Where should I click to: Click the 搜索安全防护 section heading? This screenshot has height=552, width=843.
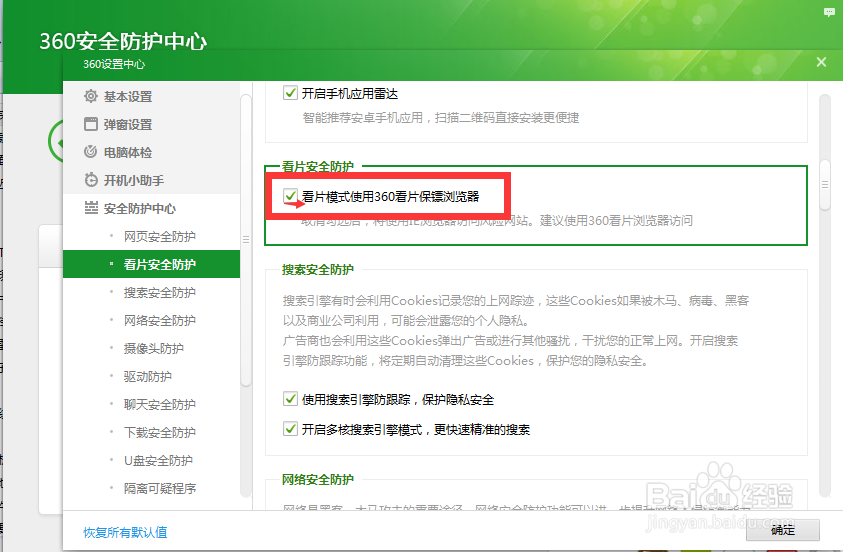point(318,269)
